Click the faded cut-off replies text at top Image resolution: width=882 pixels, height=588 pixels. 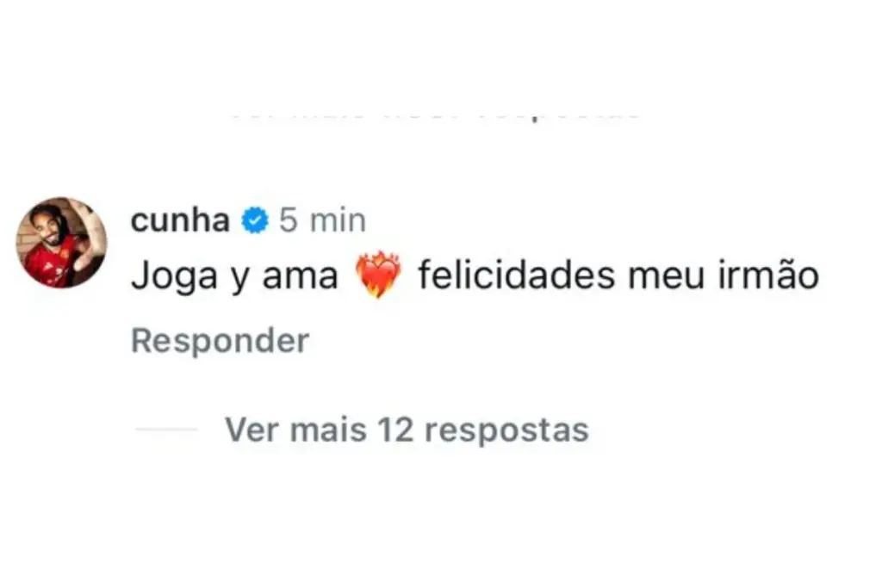[435, 113]
